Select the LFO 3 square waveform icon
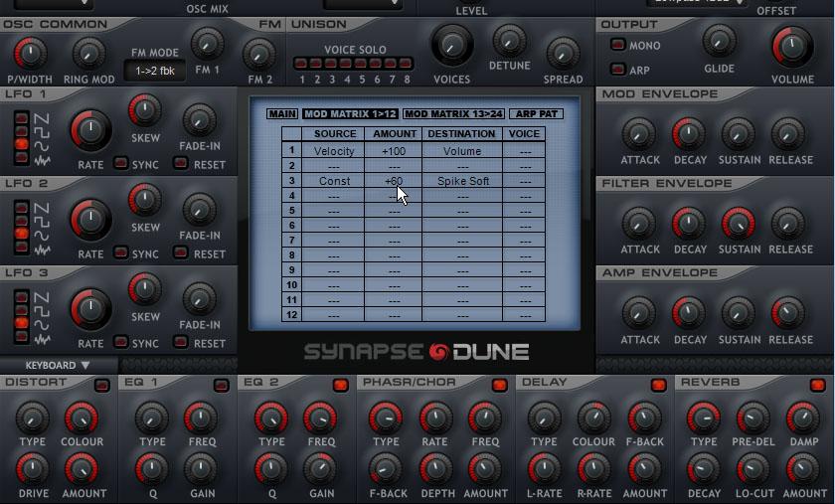 coord(42,310)
